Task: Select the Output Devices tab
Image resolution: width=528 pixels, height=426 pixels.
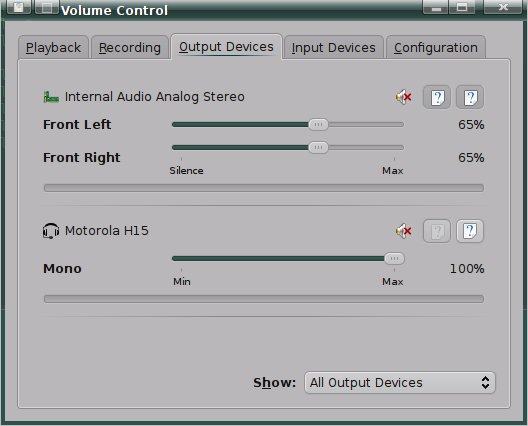Action: pyautogui.click(x=226, y=47)
